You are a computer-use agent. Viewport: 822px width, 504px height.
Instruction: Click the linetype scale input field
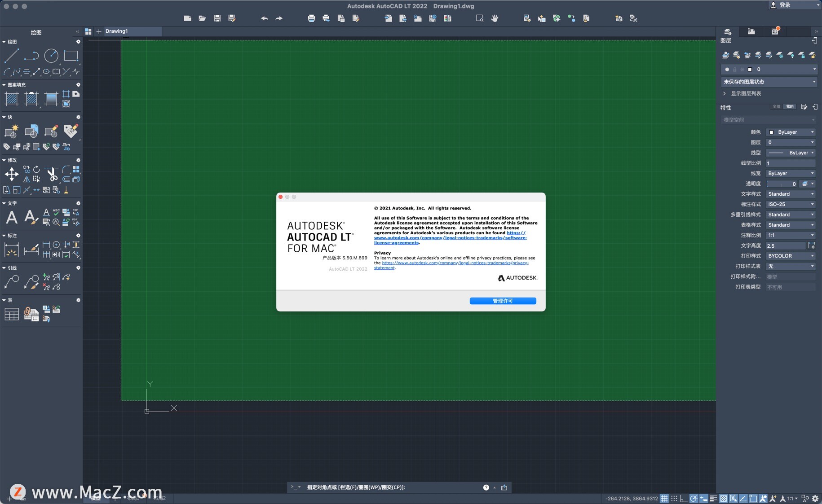point(791,163)
